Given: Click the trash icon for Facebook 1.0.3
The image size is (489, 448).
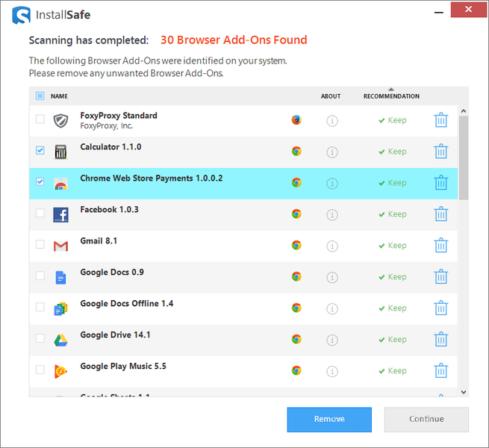Looking at the screenshot, I should [x=440, y=214].
